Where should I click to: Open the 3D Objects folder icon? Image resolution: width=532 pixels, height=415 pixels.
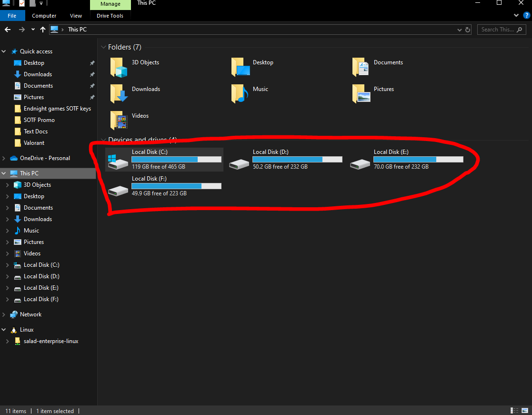tap(119, 67)
